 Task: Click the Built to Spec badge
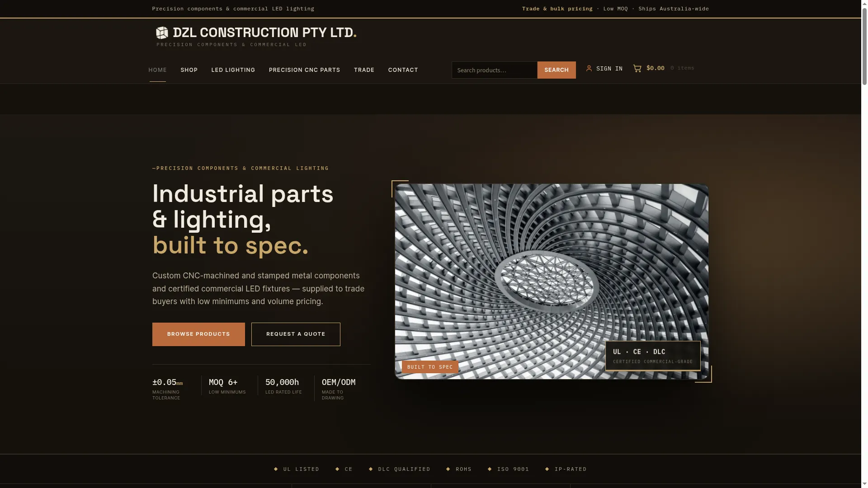coord(430,367)
